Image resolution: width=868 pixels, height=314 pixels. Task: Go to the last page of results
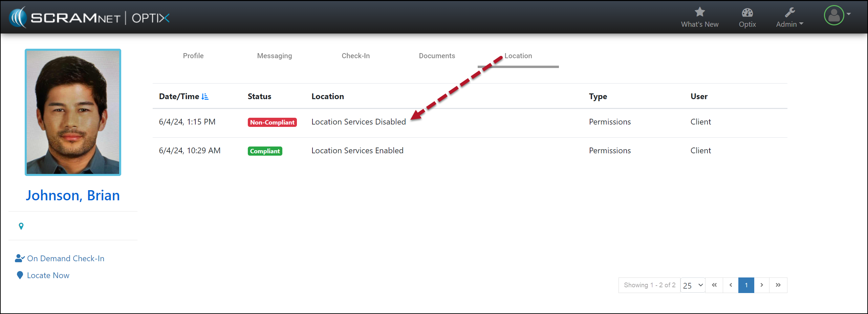click(778, 285)
